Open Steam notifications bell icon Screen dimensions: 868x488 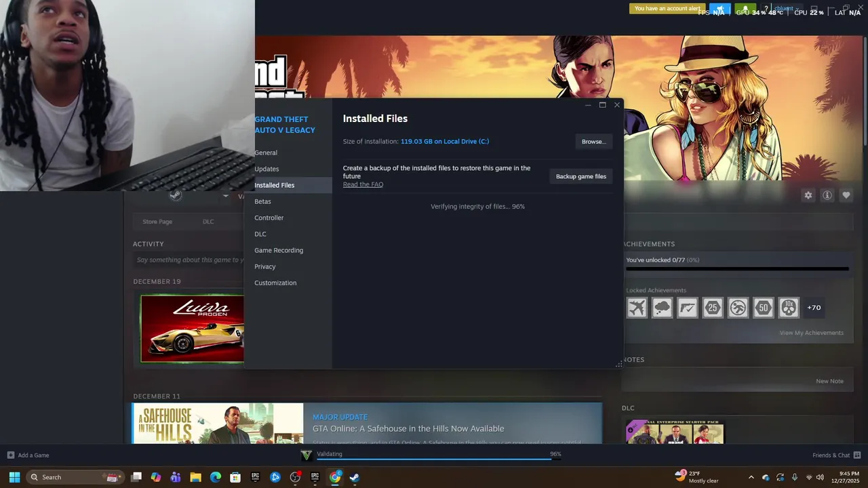[745, 9]
